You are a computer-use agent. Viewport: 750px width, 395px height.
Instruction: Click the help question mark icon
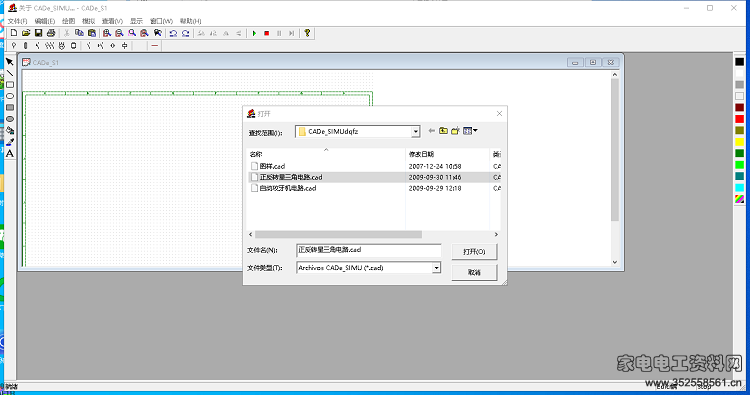(x=307, y=33)
